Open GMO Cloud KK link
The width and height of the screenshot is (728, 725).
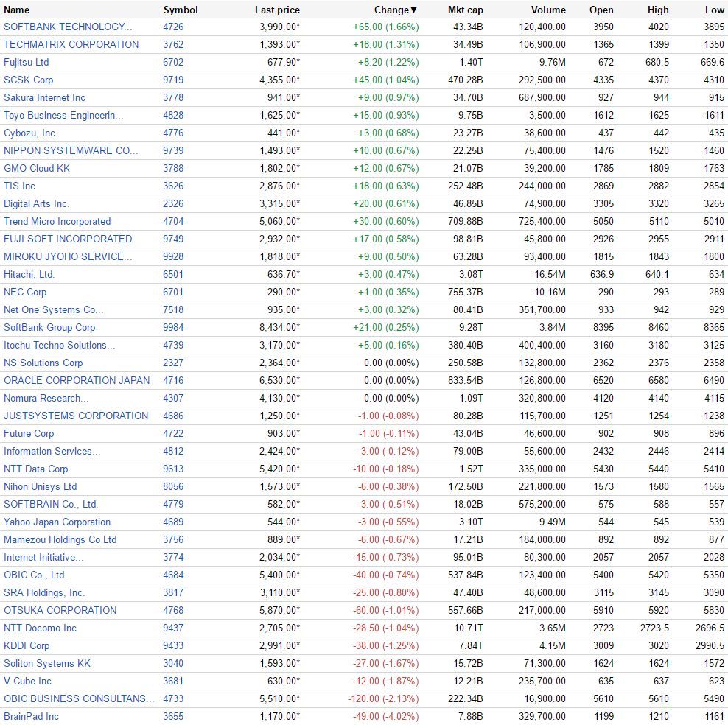pos(37,168)
